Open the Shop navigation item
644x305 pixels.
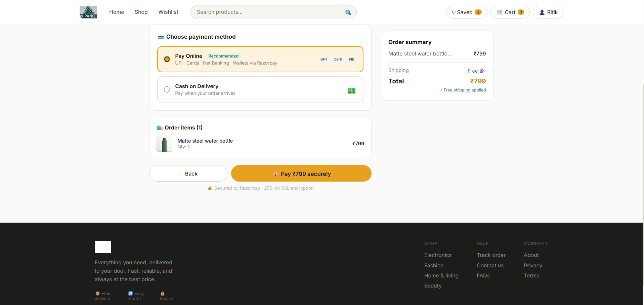[x=141, y=12]
